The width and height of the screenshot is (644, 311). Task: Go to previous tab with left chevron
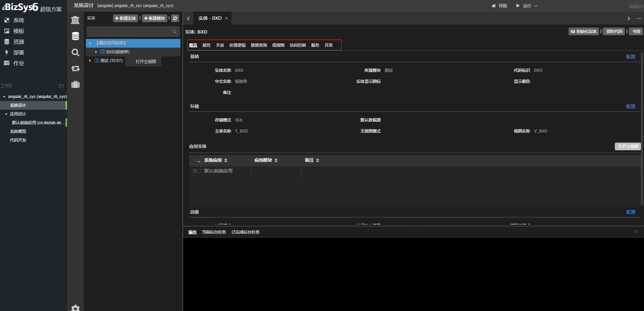[x=188, y=18]
